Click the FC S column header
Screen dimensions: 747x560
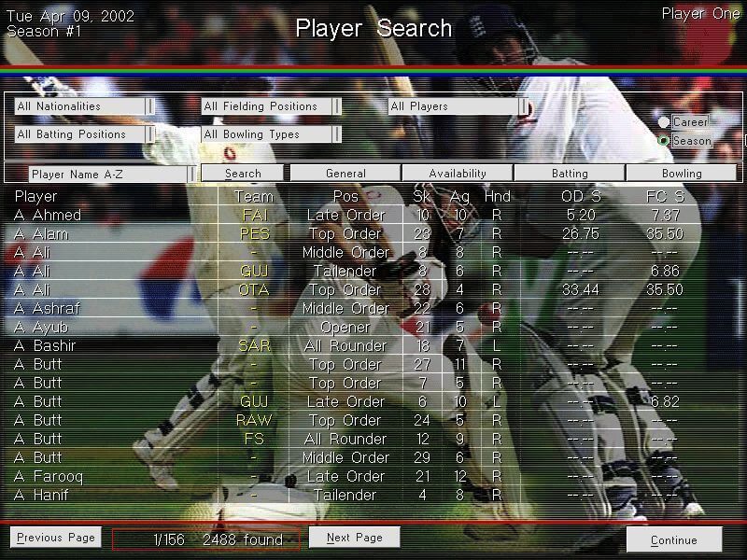click(x=665, y=197)
